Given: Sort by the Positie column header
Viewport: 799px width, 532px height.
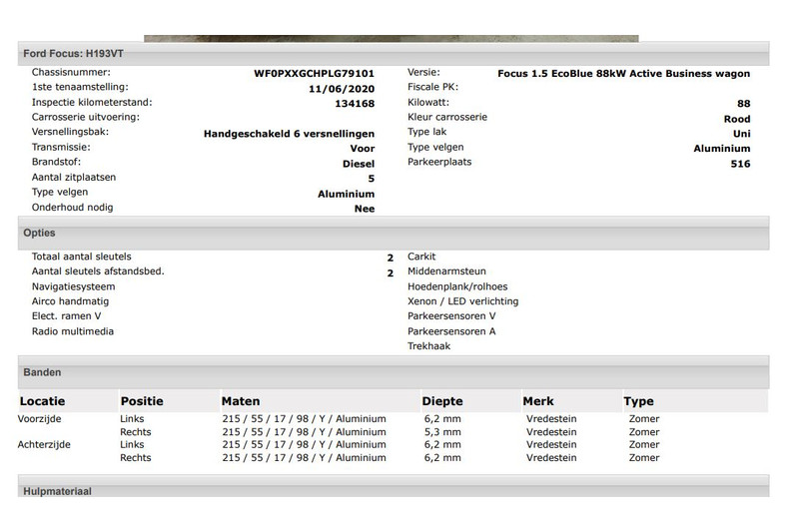Looking at the screenshot, I should tap(141, 401).
